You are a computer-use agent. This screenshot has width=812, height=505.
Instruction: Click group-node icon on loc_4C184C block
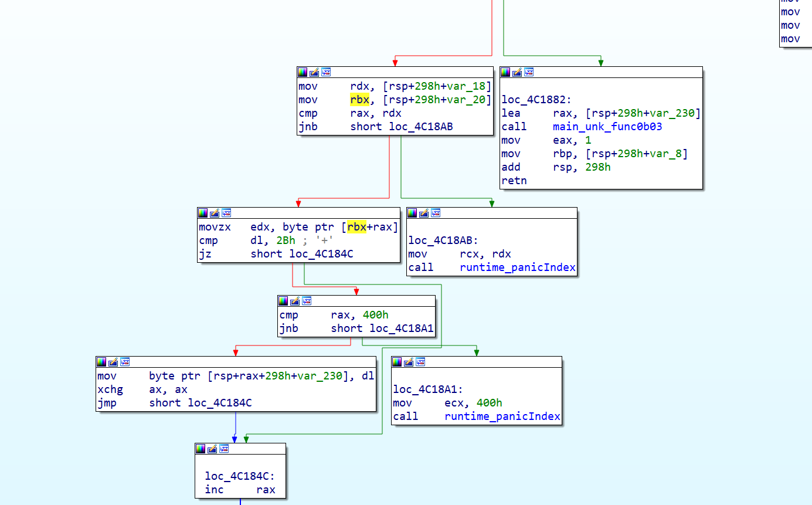click(224, 448)
